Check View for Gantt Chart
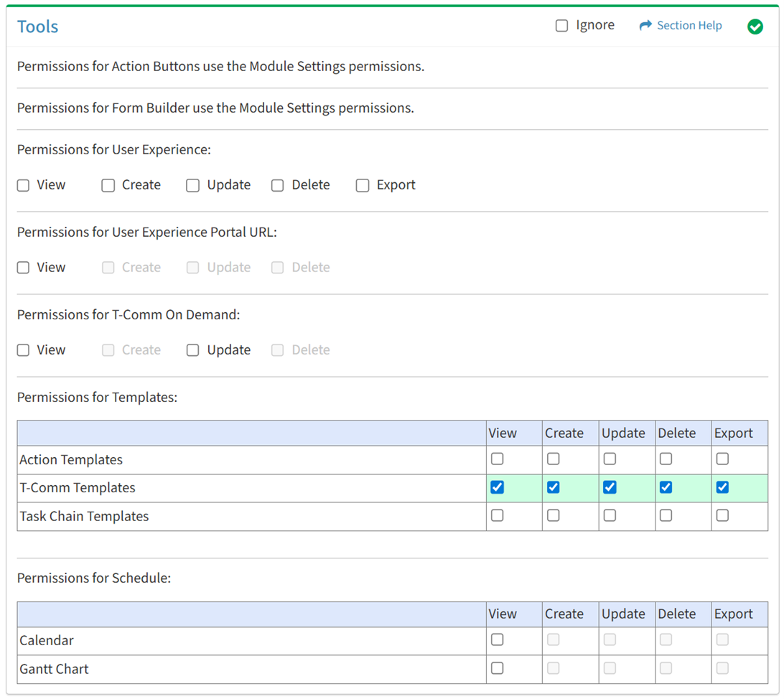Viewport: 784px width, 699px height. pyautogui.click(x=497, y=668)
